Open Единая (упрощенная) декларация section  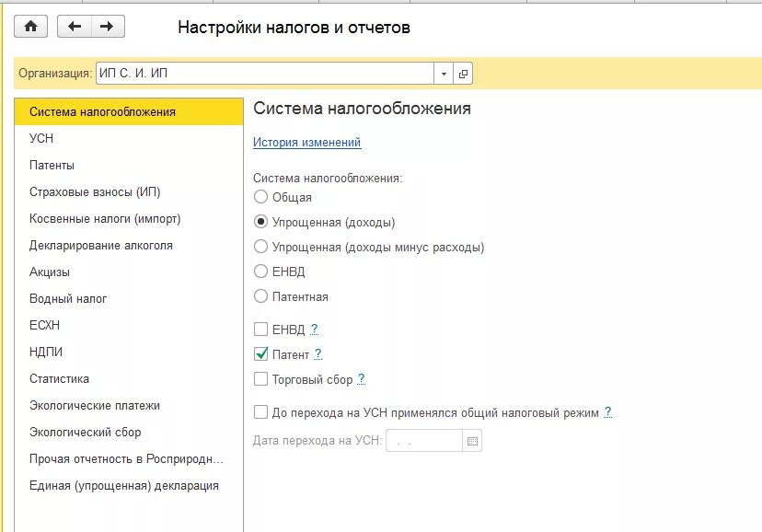(x=129, y=485)
